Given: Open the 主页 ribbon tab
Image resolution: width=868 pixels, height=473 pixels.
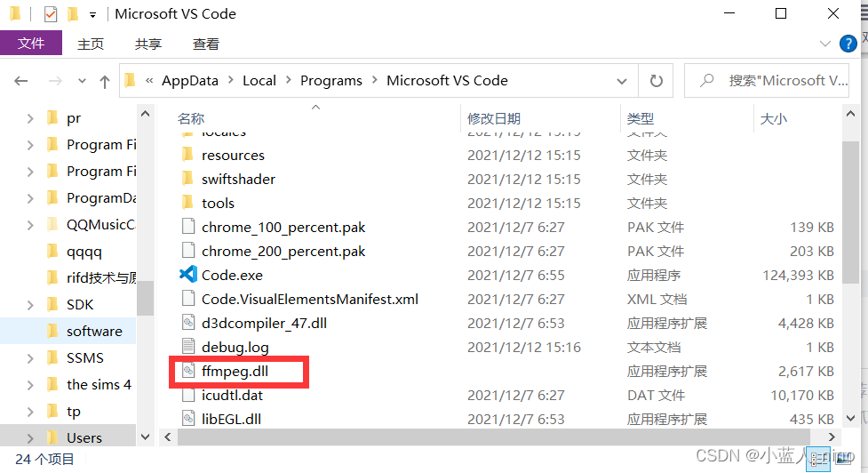Looking at the screenshot, I should 91,44.
